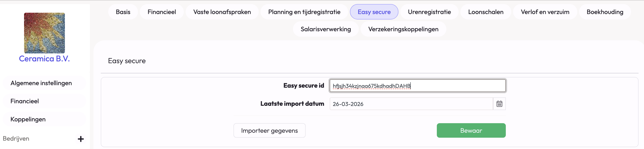Image resolution: width=644 pixels, height=149 pixels.
Task: Go to the Boekhouding tab
Action: click(x=605, y=12)
